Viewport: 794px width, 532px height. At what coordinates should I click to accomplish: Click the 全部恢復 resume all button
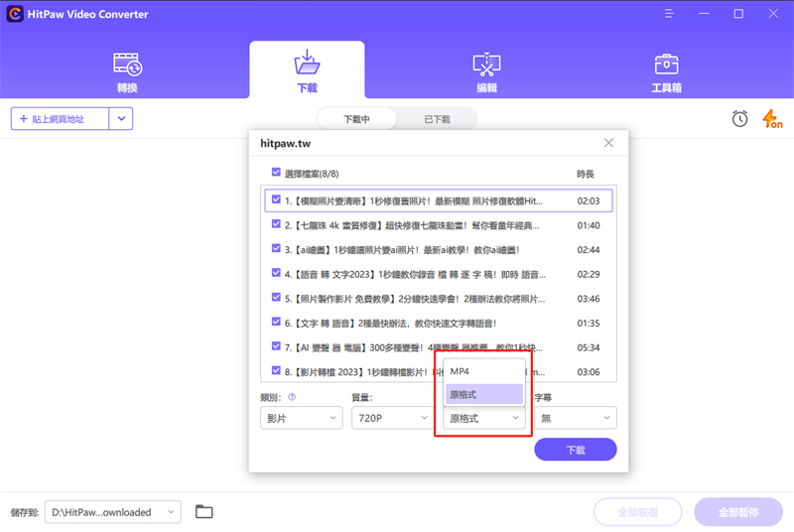coord(637,512)
